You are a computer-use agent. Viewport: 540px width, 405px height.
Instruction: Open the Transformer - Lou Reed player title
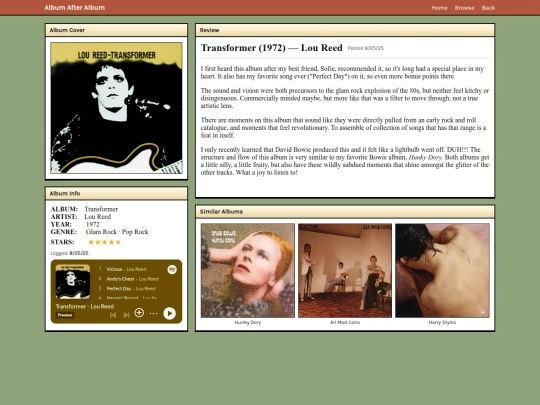(85, 306)
